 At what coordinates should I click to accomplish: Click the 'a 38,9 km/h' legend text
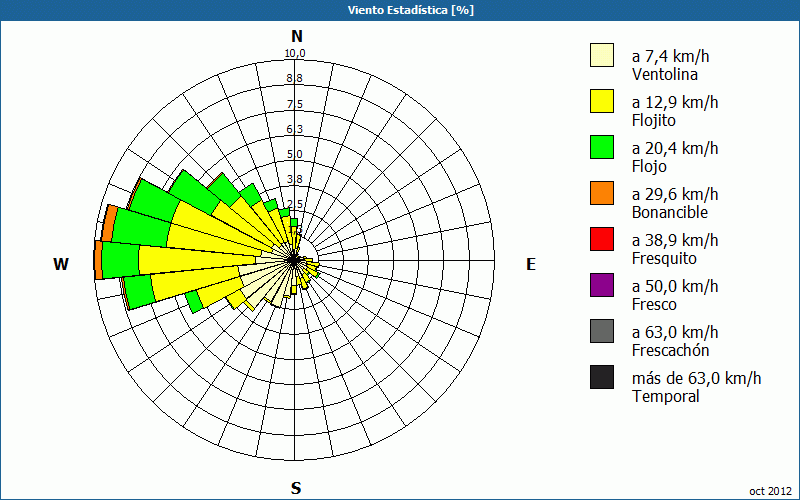coord(675,240)
